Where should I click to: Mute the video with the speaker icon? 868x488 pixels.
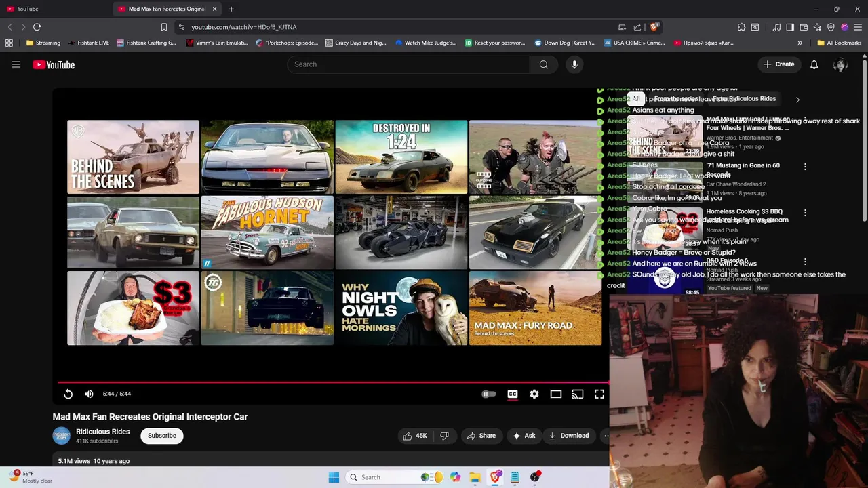tap(89, 394)
